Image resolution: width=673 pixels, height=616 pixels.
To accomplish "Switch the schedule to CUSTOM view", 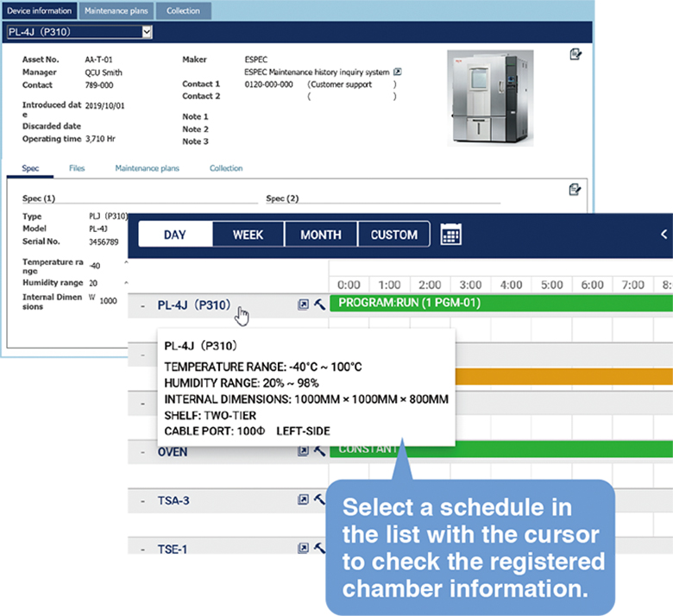I will click(x=394, y=235).
